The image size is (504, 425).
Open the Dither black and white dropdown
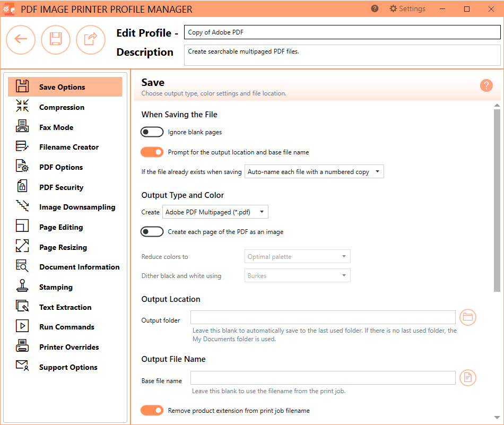(297, 275)
